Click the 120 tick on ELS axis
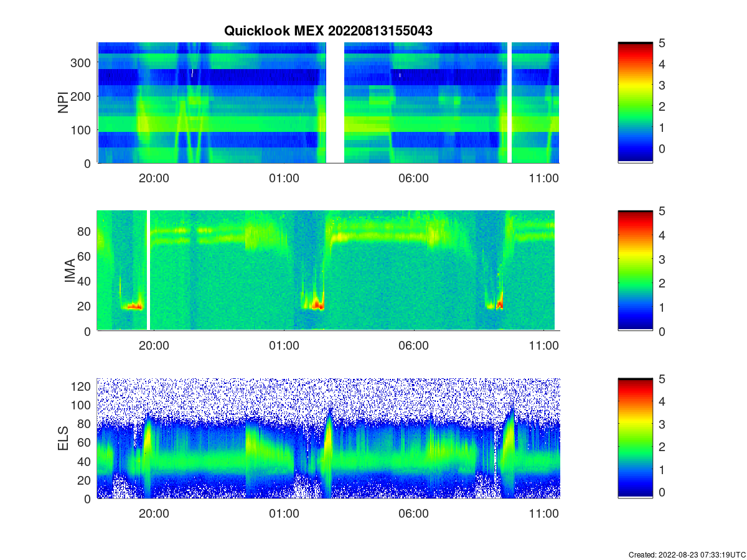Viewport: 747px width, 560px height. click(82, 386)
